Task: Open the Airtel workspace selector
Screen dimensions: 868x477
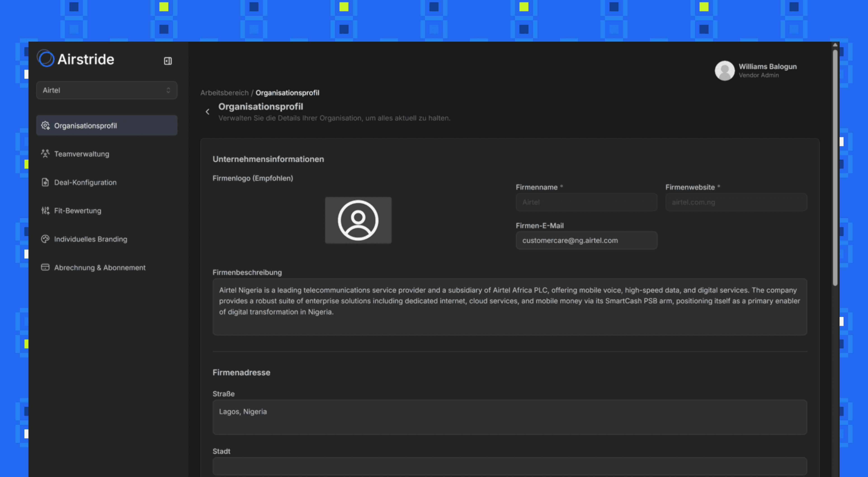Action: point(106,90)
